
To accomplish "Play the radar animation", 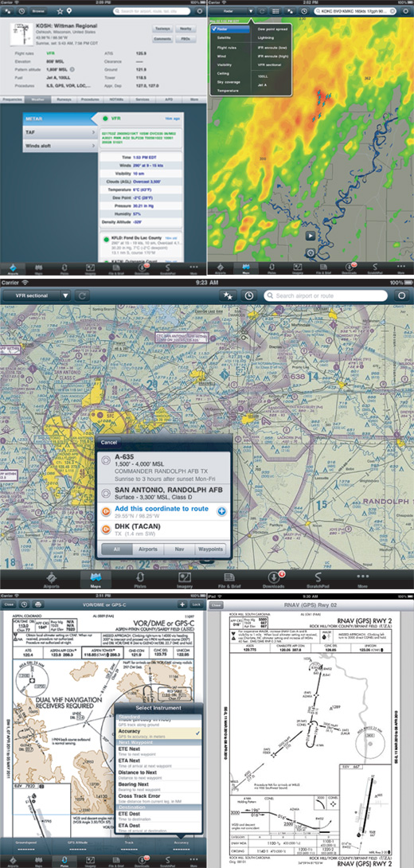I will pos(311,235).
